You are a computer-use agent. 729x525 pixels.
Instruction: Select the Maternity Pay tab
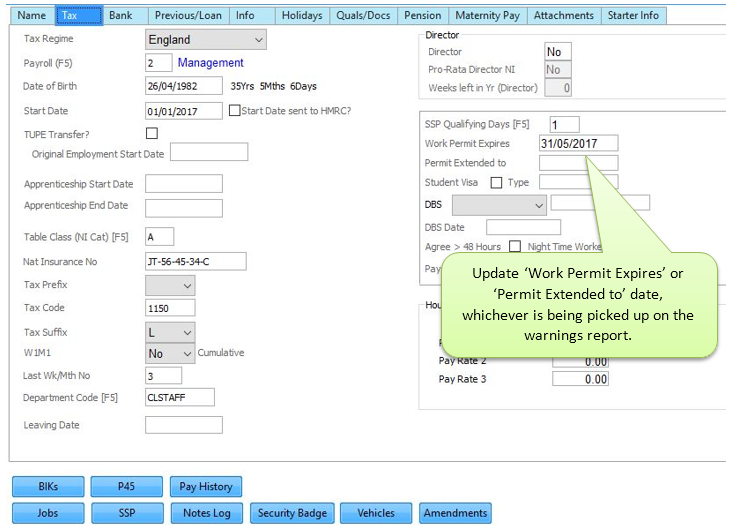pyautogui.click(x=486, y=15)
